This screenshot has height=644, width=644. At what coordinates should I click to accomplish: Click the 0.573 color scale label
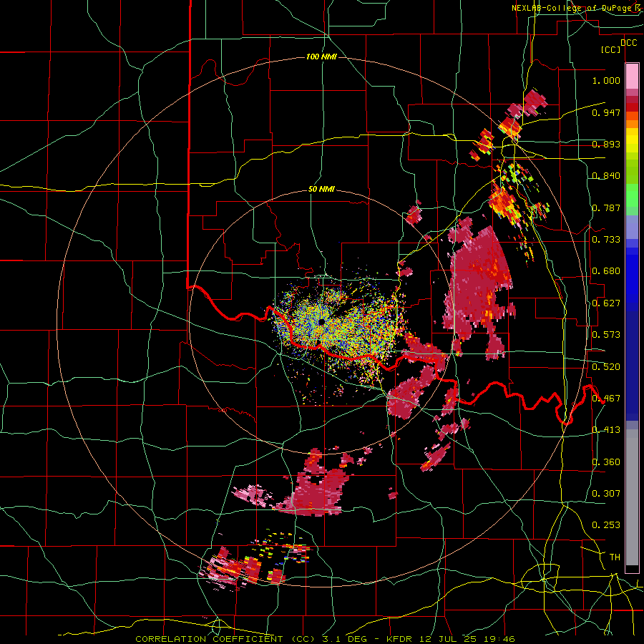click(x=606, y=335)
